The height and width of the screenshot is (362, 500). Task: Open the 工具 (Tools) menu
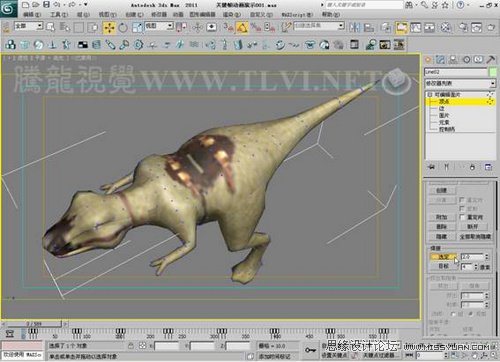59,15
